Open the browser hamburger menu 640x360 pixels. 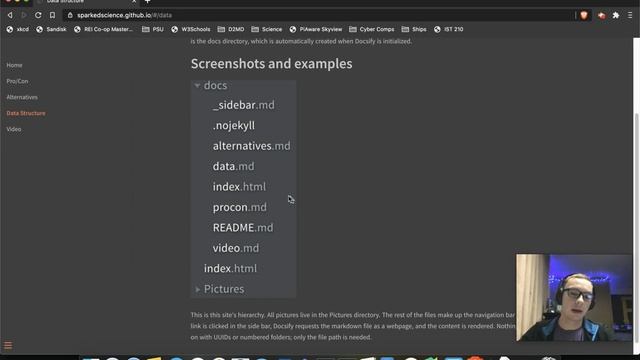630,15
